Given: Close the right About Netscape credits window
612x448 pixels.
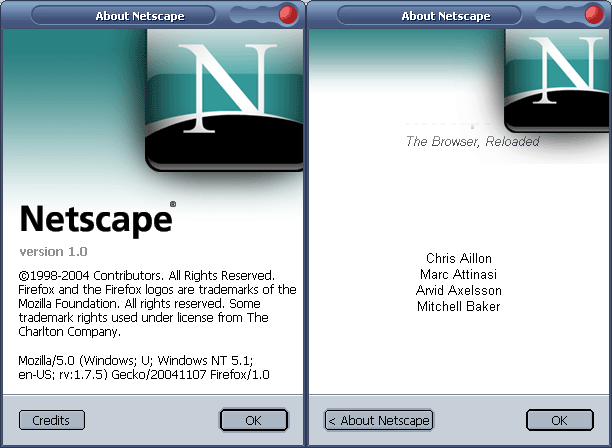Looking at the screenshot, I should pos(594,15).
